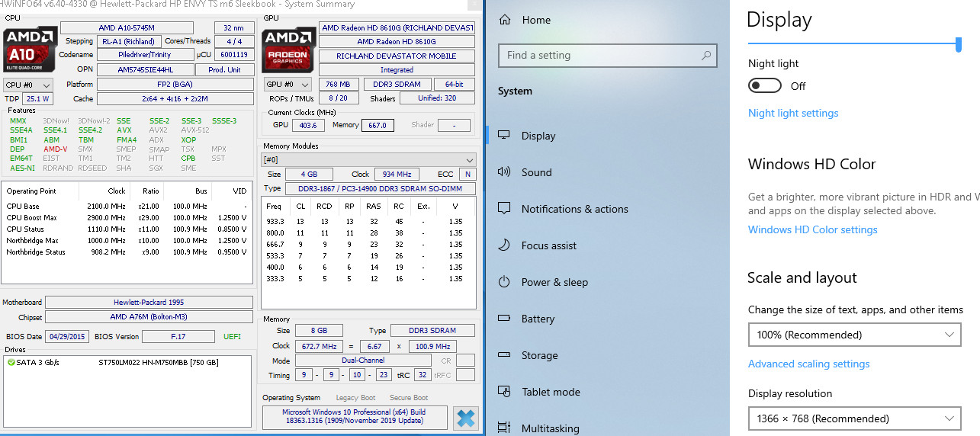Click the GPU memory clock value 667.0

(378, 125)
